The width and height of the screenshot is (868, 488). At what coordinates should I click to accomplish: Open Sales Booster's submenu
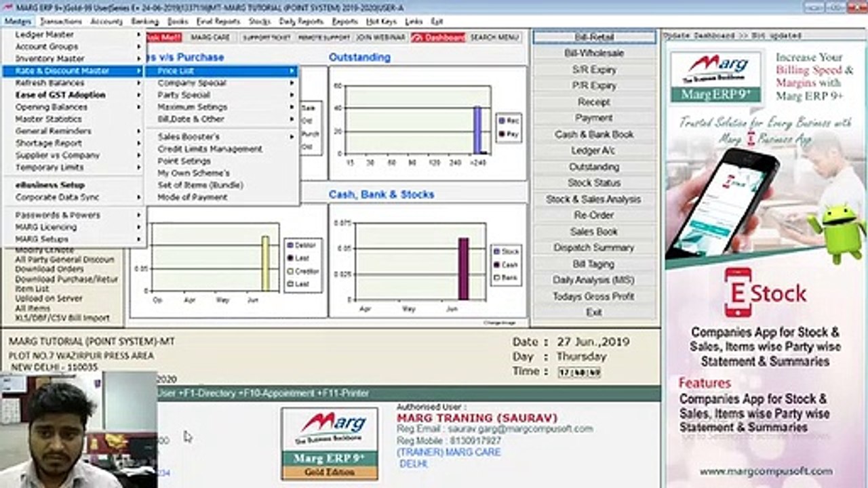222,137
